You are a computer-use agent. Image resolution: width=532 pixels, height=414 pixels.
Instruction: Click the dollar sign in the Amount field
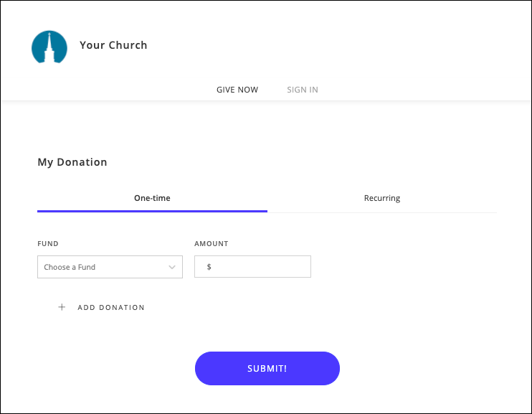click(209, 267)
